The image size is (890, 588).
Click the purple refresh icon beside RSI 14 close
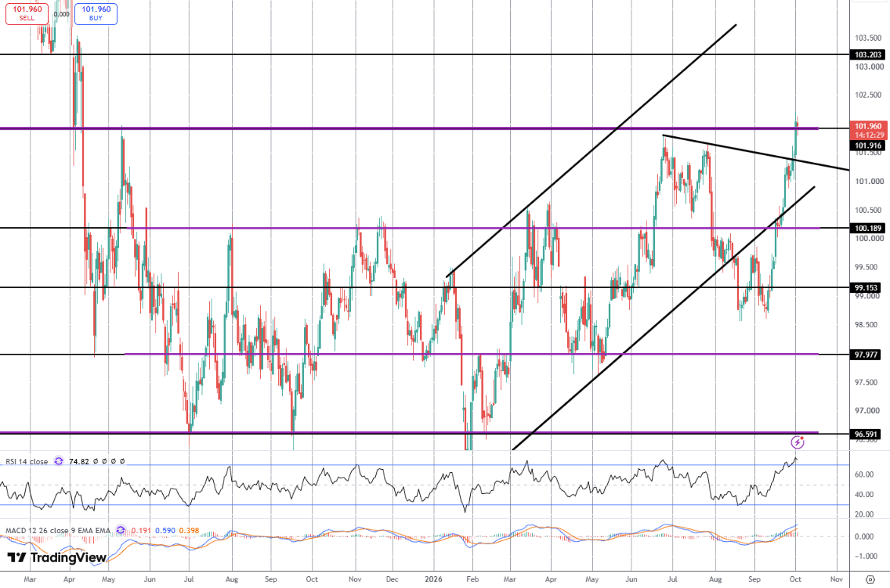59,462
